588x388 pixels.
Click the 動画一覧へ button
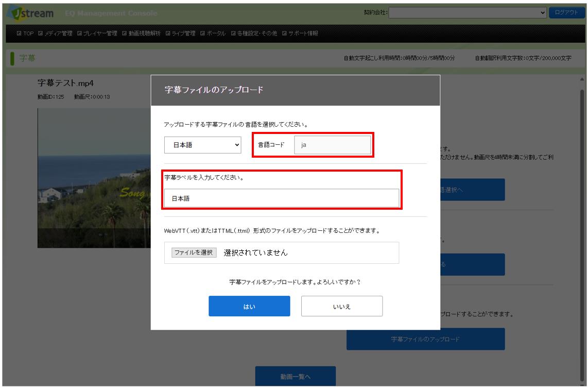[296, 376]
